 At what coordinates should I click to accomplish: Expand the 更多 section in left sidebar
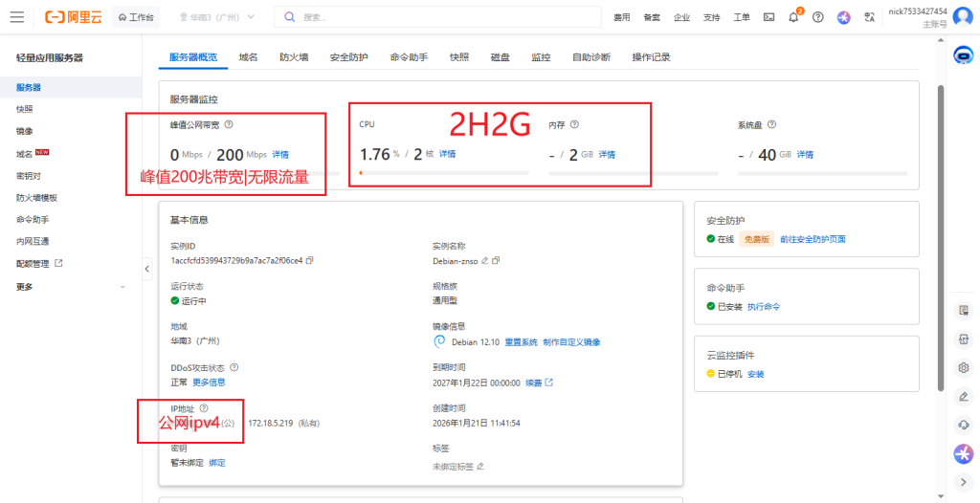122,287
